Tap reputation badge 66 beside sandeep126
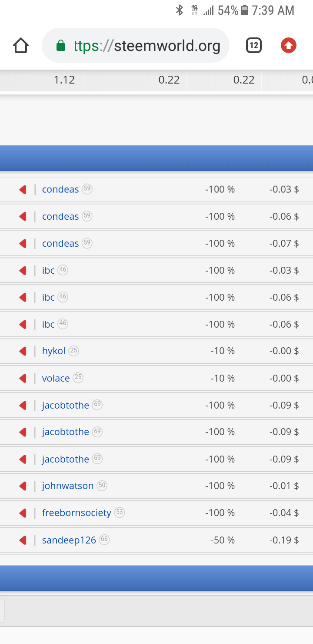This screenshot has height=644, width=313. pos(104,539)
